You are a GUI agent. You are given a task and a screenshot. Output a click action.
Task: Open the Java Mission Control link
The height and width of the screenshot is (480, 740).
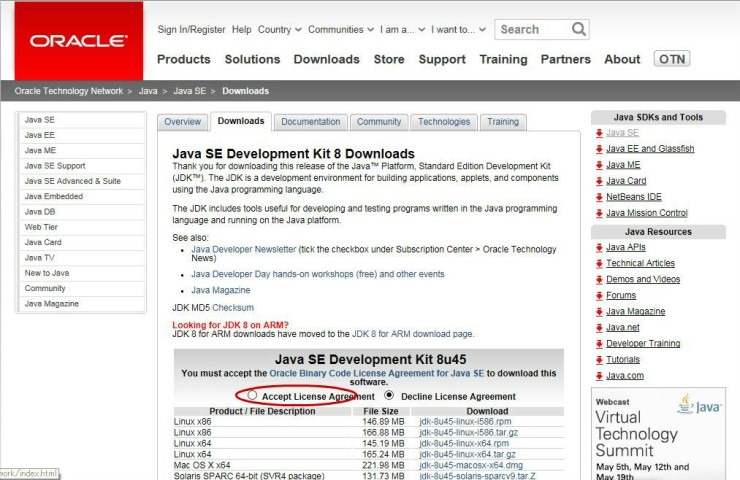647,213
